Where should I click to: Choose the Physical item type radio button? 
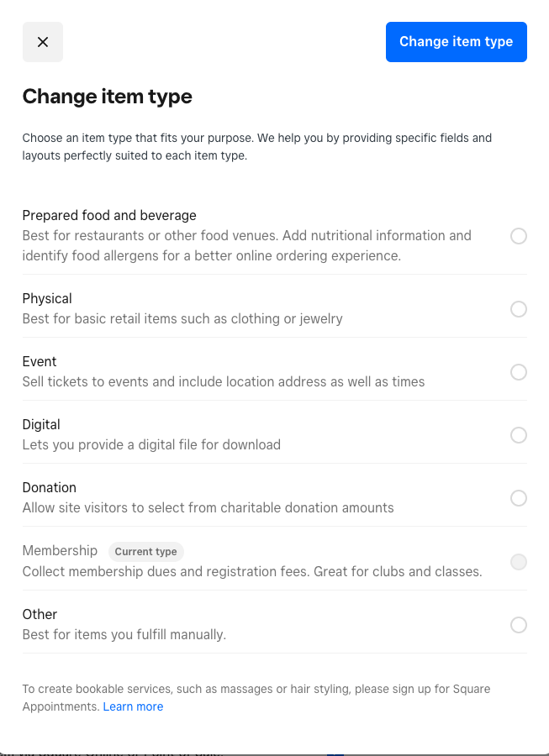click(x=519, y=309)
